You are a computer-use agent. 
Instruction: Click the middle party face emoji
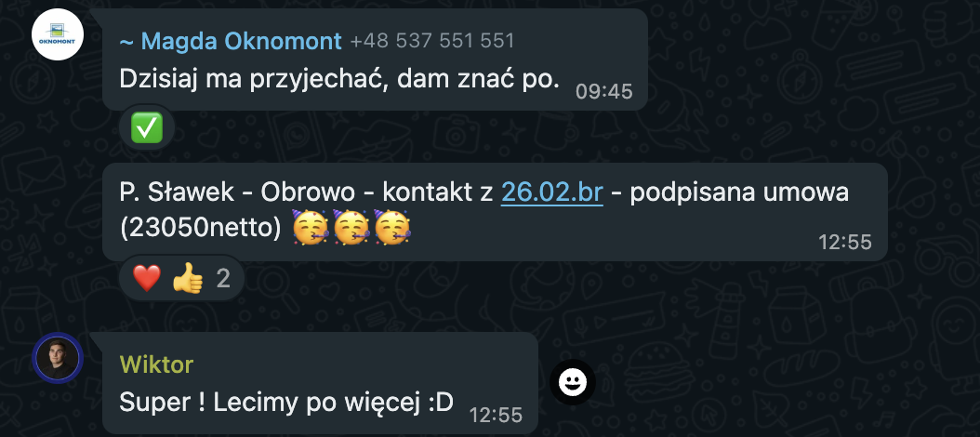click(x=351, y=228)
